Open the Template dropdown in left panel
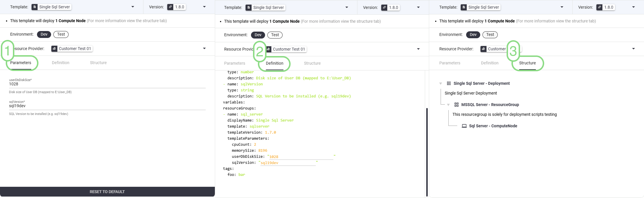 click(x=133, y=7)
